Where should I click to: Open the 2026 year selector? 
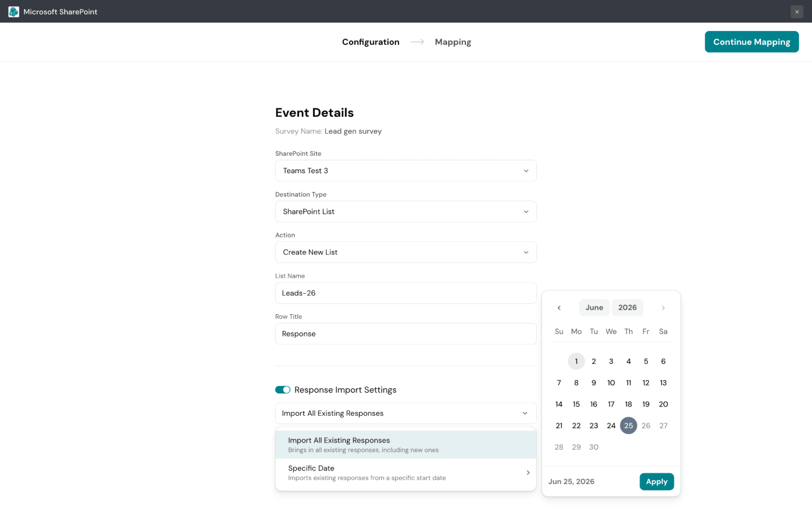627,308
